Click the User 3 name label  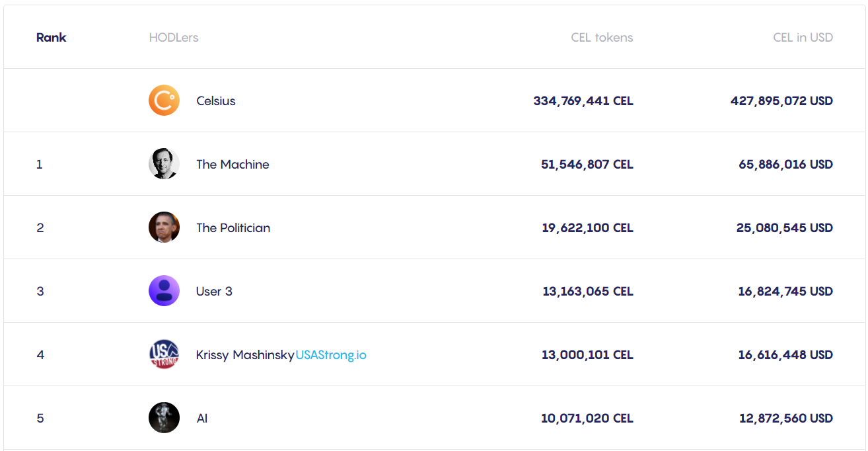click(x=214, y=292)
